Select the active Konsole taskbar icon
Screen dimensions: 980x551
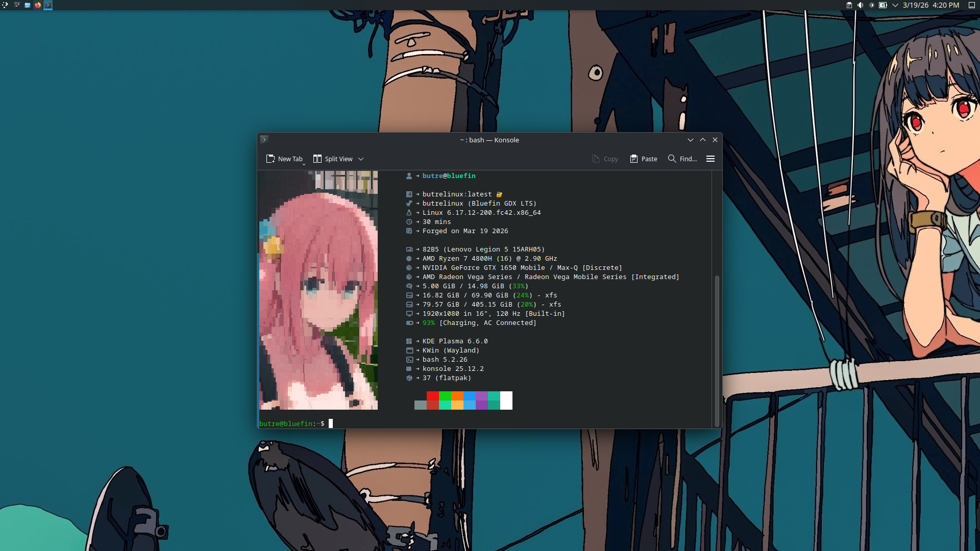coord(48,5)
